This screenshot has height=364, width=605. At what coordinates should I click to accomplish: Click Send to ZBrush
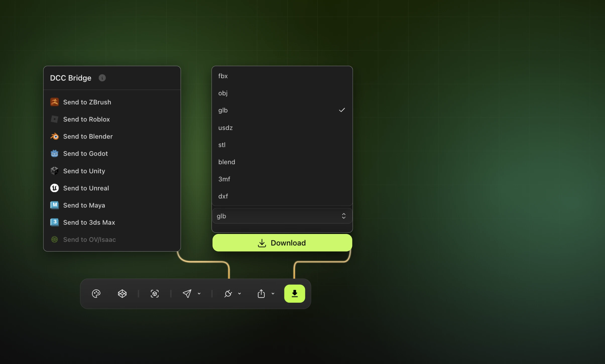point(112,102)
